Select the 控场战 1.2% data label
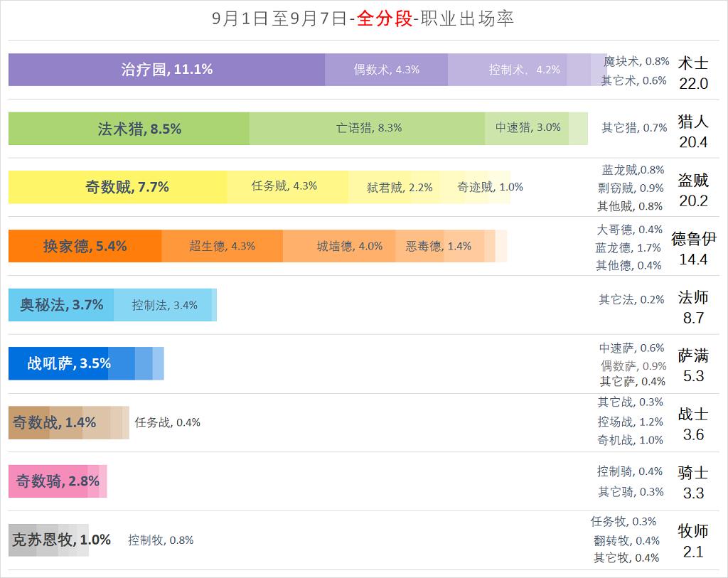 (x=630, y=422)
